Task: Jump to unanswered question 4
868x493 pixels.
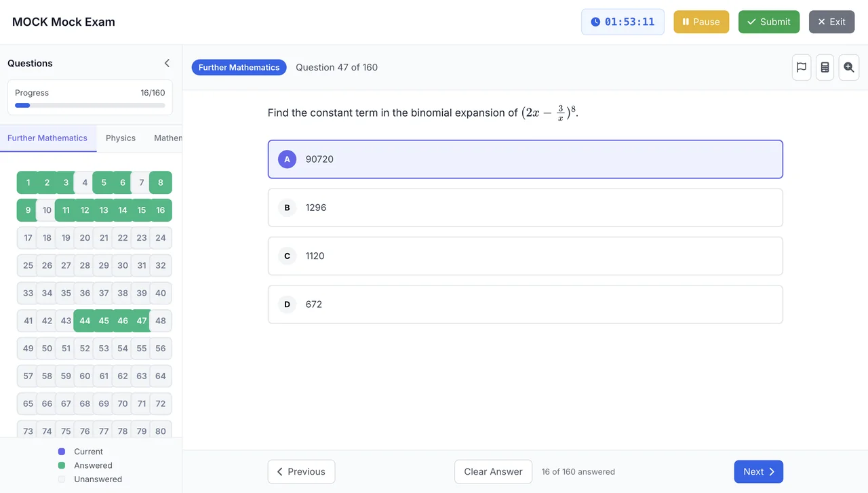Action: (x=85, y=182)
